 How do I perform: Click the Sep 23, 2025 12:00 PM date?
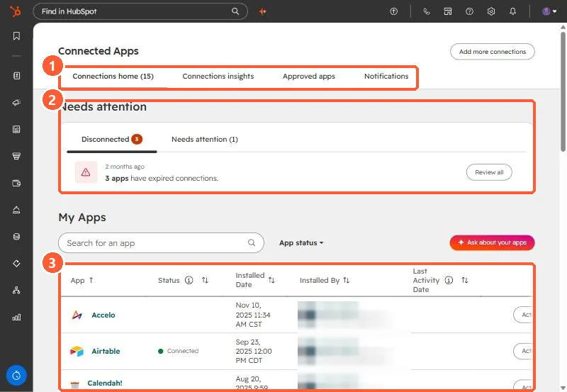pos(254,351)
